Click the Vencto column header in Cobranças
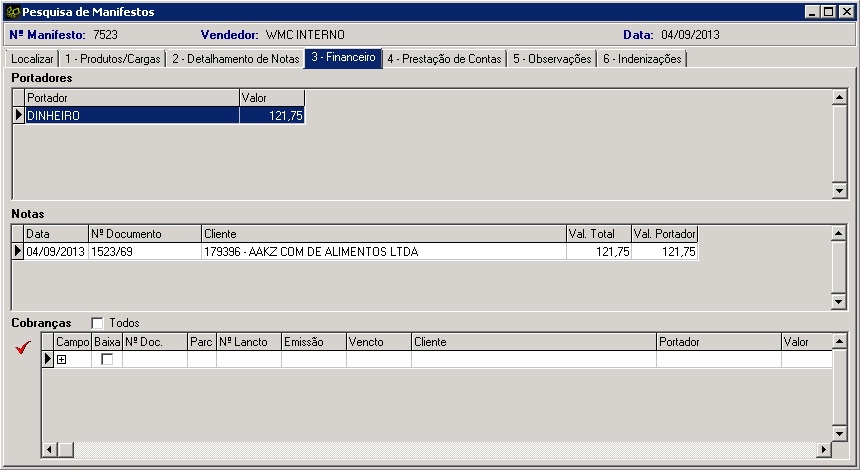Viewport: 860px width, 470px height. 378,342
